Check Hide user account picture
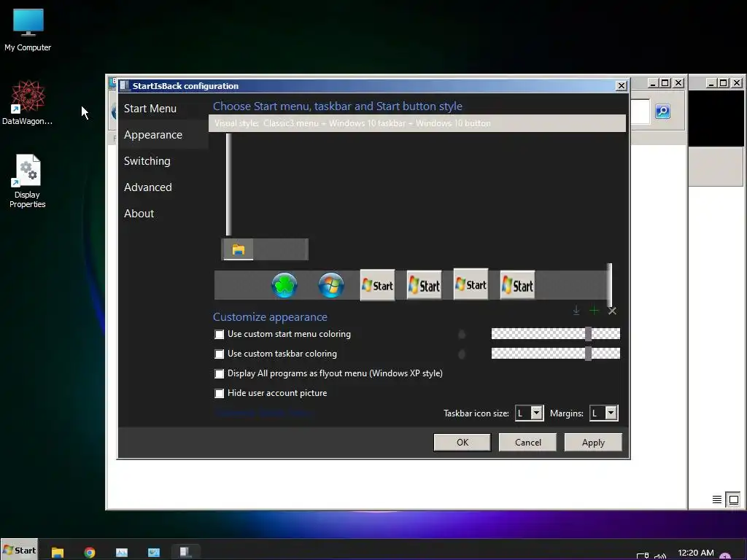Viewport: 747px width, 560px height. [x=219, y=393]
